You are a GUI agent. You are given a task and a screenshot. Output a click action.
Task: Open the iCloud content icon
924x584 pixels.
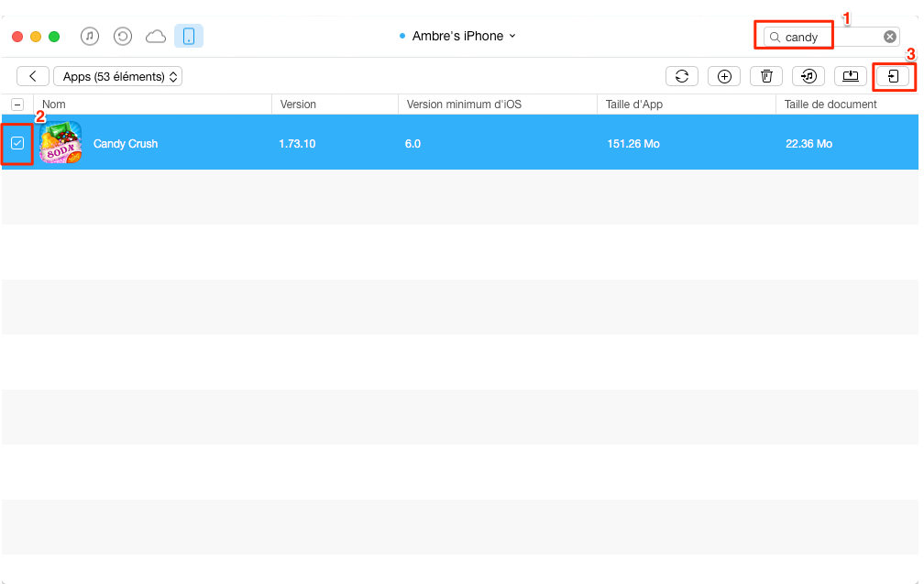[156, 37]
